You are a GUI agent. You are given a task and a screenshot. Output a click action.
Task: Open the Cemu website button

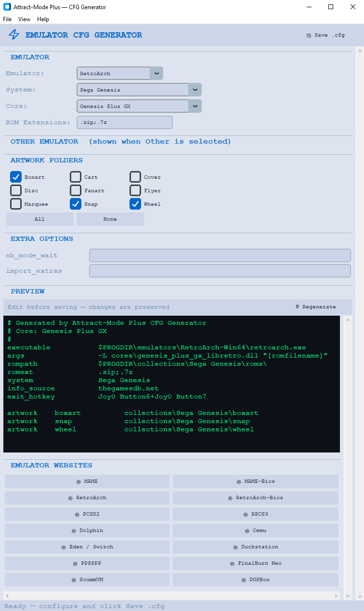click(x=256, y=531)
